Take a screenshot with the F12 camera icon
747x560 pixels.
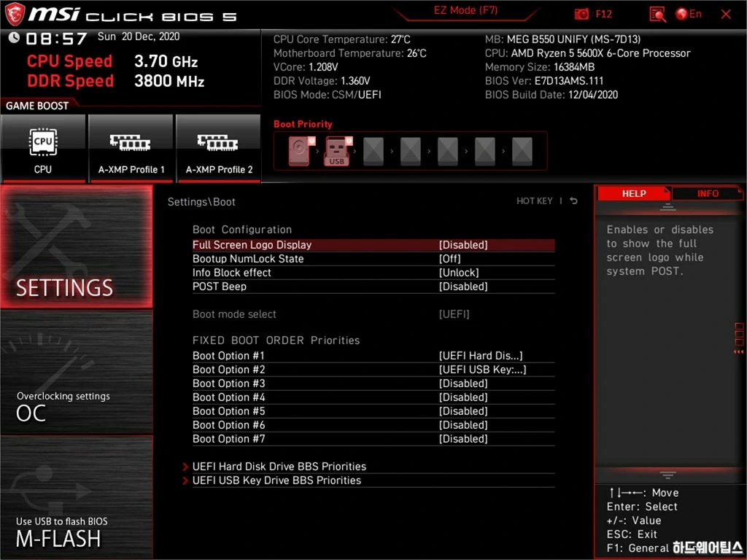coord(581,15)
